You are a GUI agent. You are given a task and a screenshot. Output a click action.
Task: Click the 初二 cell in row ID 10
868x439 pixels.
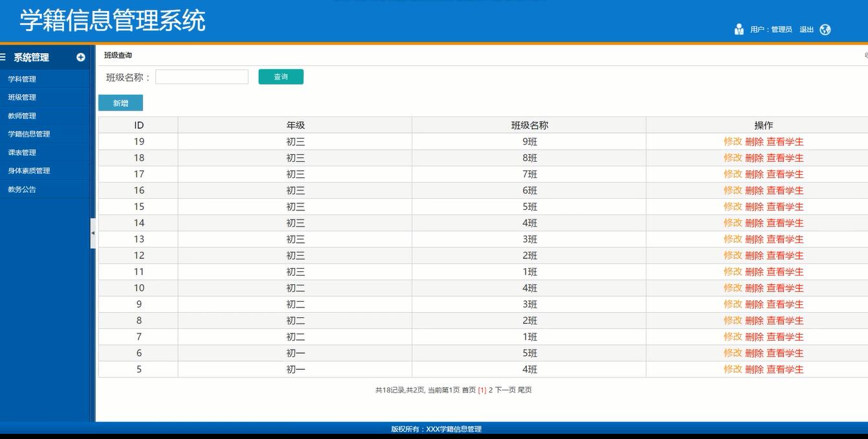pos(295,288)
